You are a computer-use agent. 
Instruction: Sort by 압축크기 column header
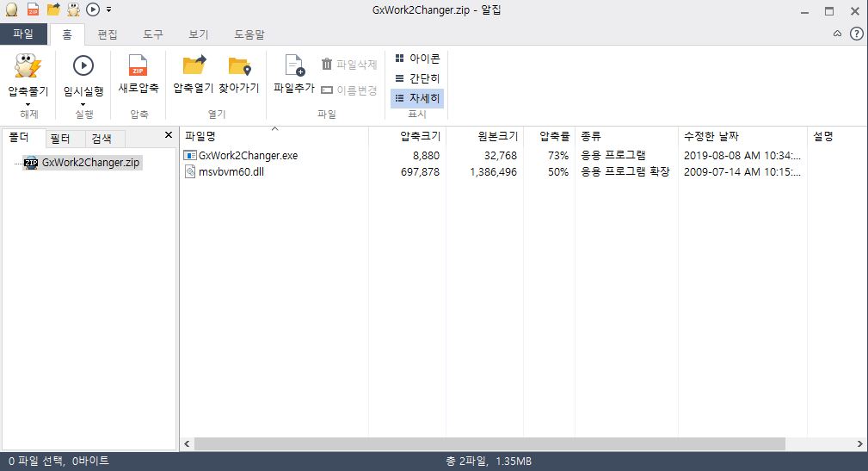pos(408,136)
